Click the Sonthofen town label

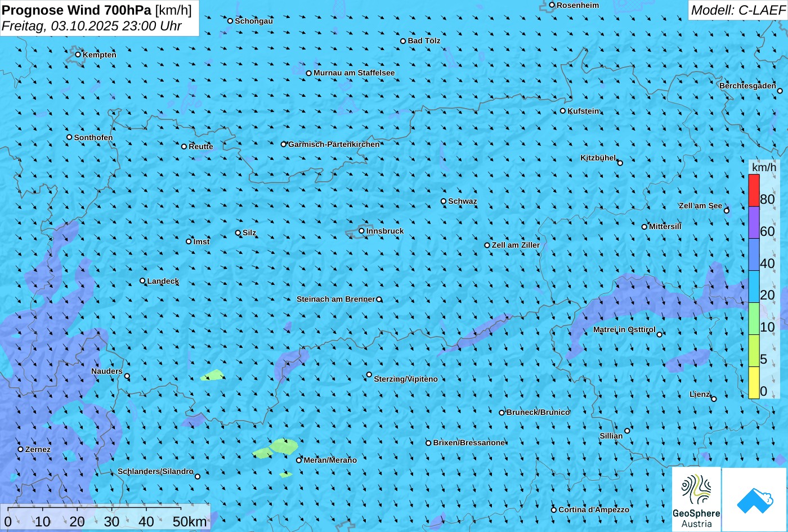pyautogui.click(x=93, y=138)
